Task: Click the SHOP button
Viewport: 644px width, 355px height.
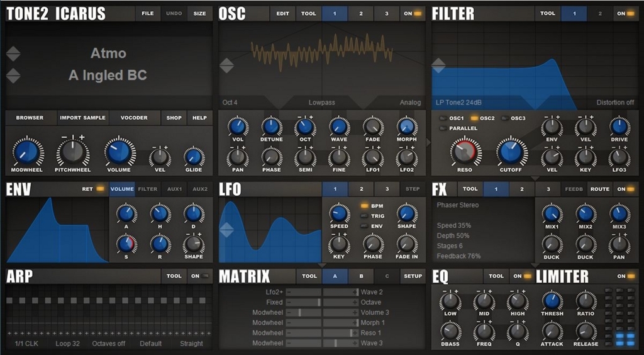Action: [174, 118]
